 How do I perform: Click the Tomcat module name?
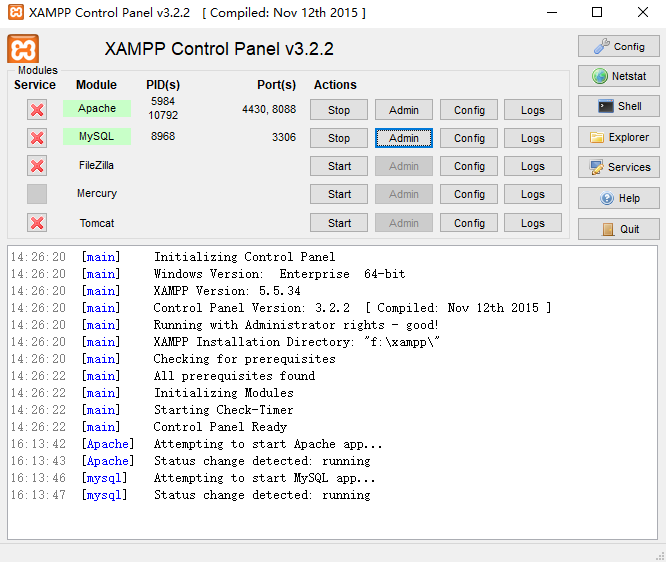[97, 223]
